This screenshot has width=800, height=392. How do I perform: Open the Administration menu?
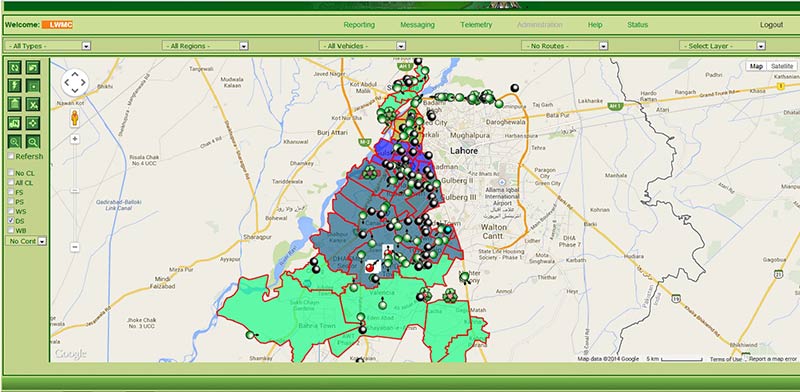tap(540, 24)
